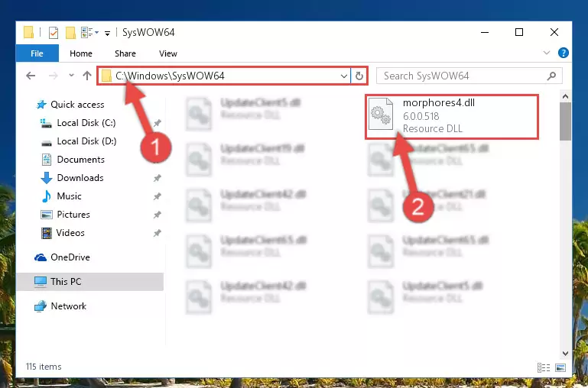Expand the ribbon with the chevron

click(x=547, y=53)
